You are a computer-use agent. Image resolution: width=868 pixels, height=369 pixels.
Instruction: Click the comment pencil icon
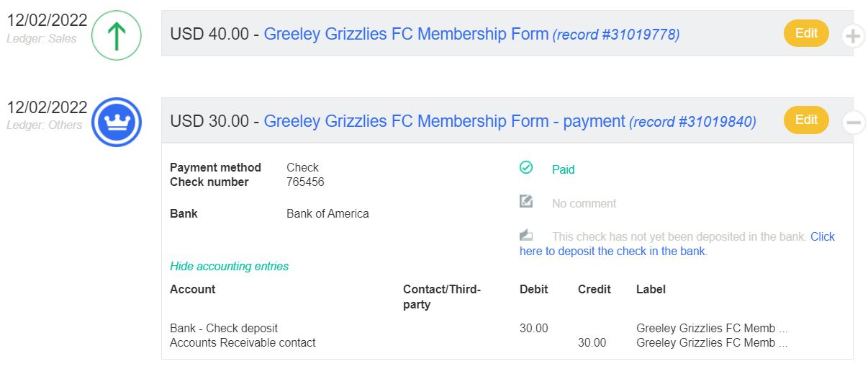click(526, 202)
